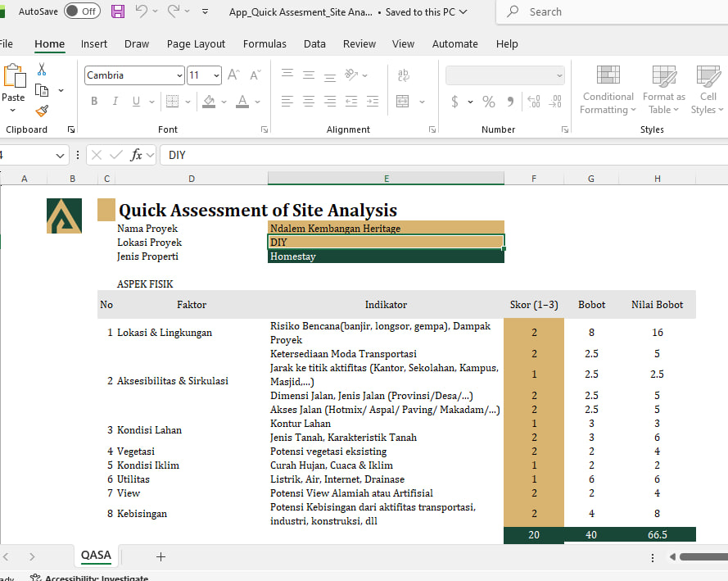Add a new sheet with plus button
The image size is (728, 581).
tap(161, 556)
